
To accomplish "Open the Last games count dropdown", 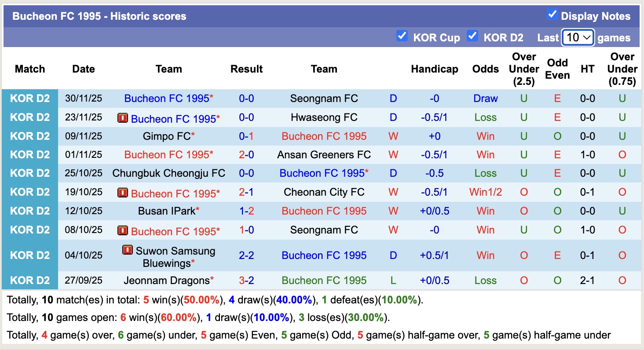I will pos(578,37).
